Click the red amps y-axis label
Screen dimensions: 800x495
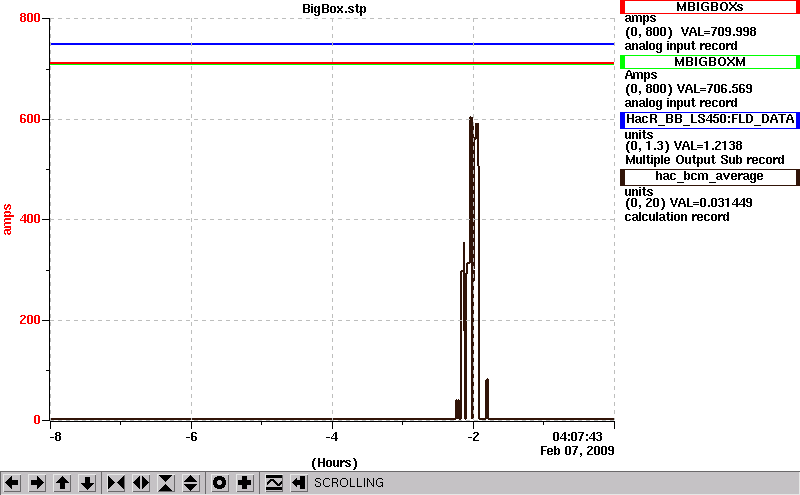click(7, 219)
